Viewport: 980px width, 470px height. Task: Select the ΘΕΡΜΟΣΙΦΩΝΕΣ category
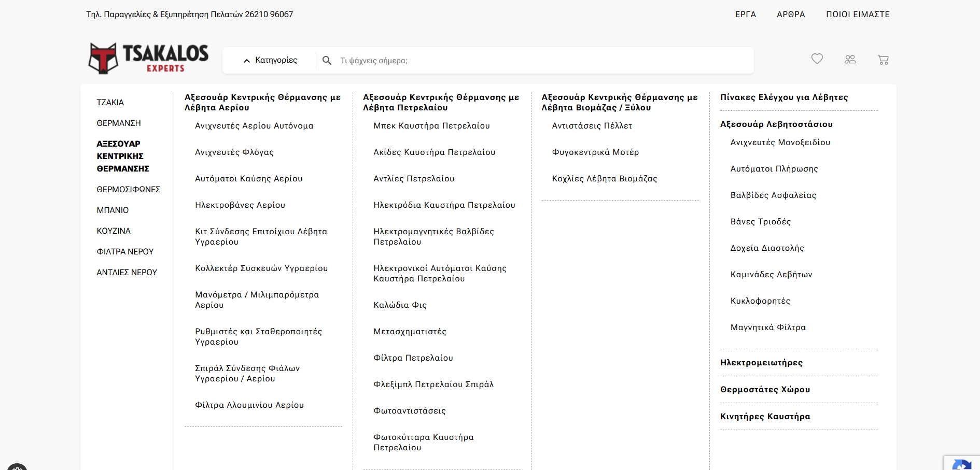click(128, 190)
